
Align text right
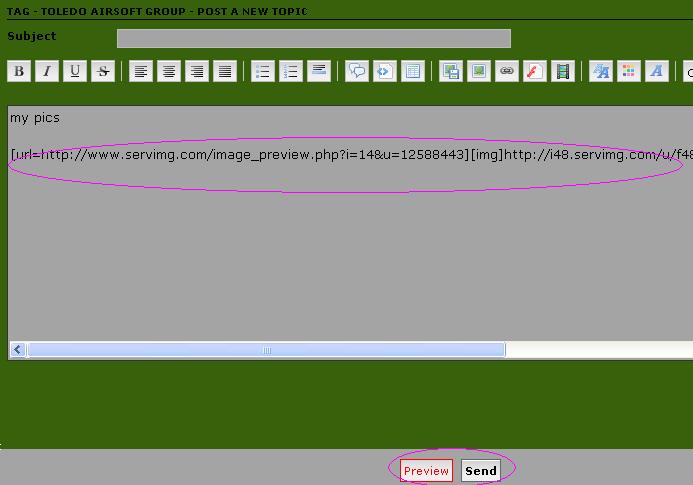coord(197,71)
